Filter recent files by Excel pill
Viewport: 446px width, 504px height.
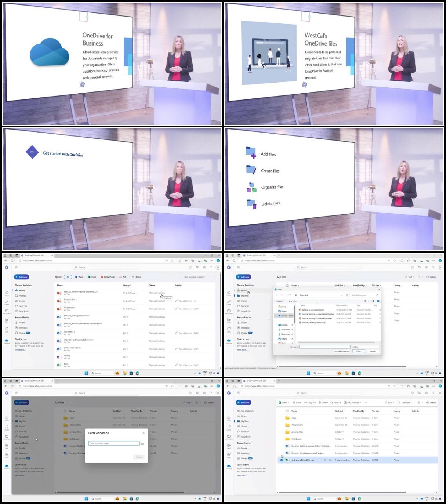(92, 277)
